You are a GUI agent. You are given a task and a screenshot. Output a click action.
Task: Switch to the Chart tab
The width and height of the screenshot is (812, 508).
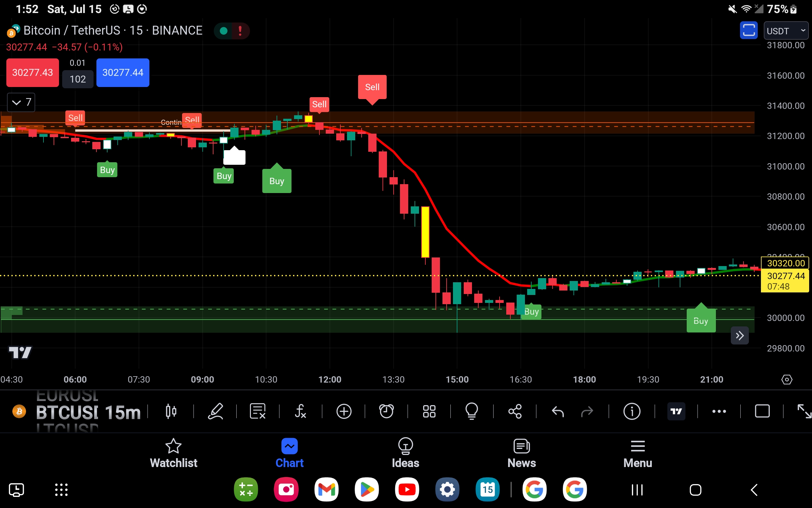click(290, 453)
